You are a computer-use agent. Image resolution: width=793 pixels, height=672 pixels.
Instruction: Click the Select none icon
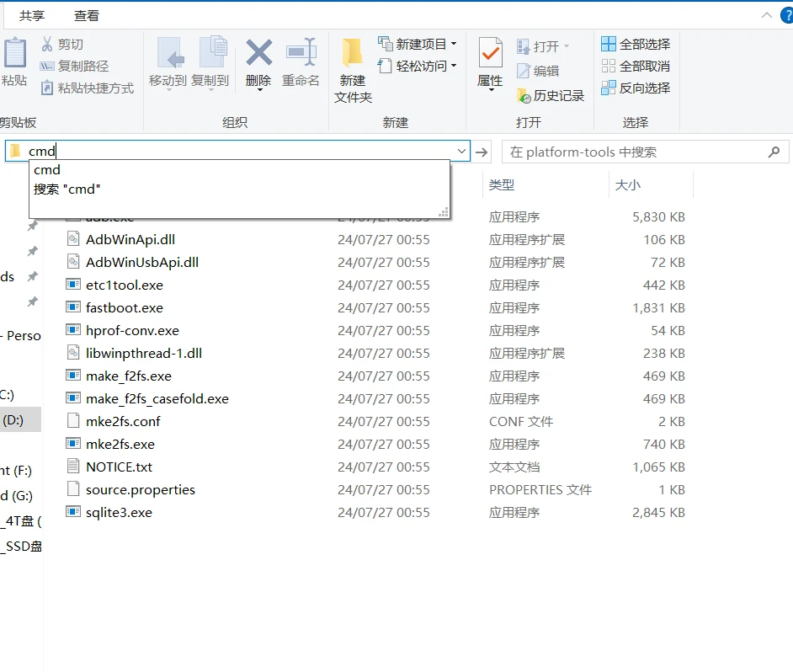point(609,66)
